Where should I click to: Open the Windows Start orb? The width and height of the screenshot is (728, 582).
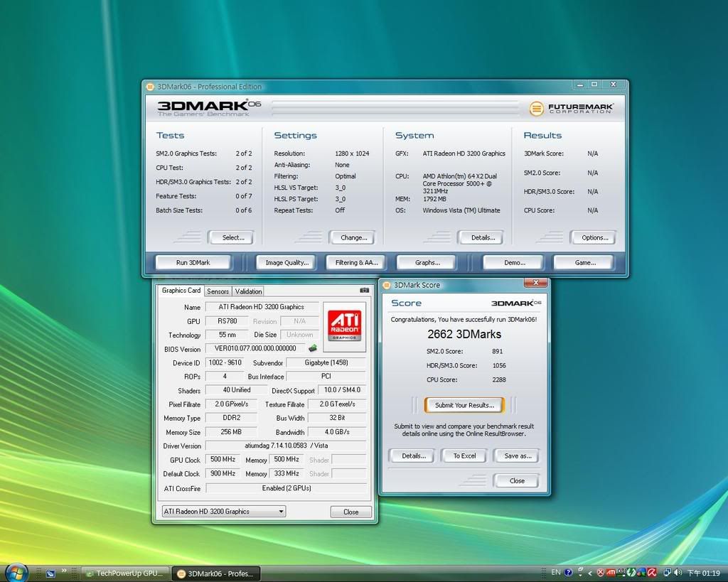16,572
